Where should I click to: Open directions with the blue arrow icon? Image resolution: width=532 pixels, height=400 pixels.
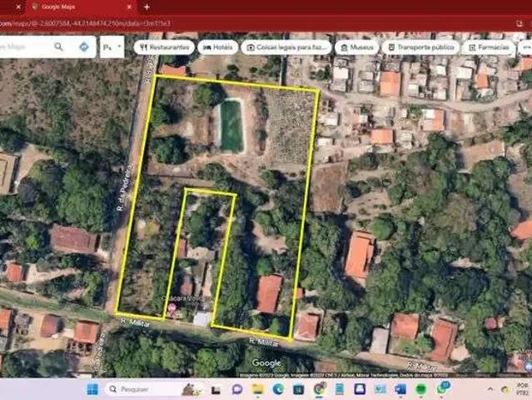click(84, 47)
